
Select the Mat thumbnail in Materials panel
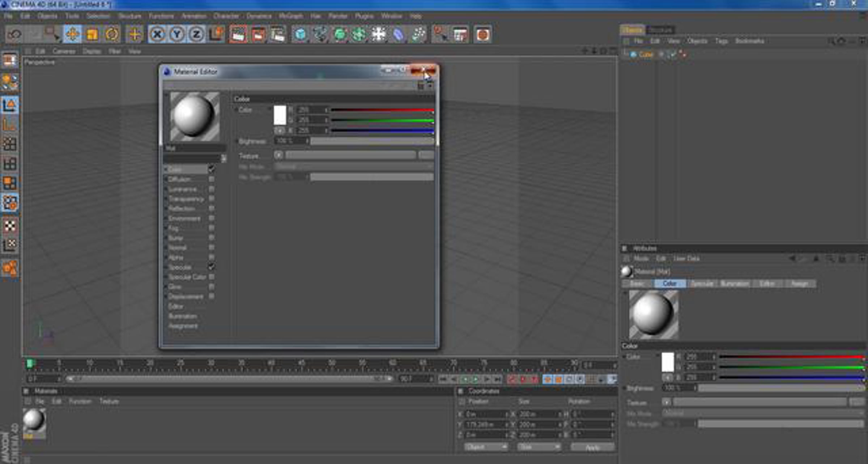point(34,421)
